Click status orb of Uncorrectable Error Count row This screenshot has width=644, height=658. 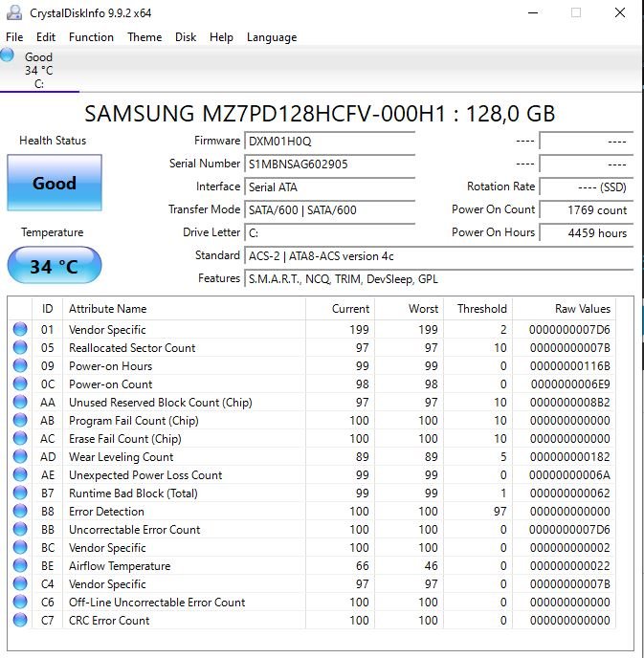point(20,529)
